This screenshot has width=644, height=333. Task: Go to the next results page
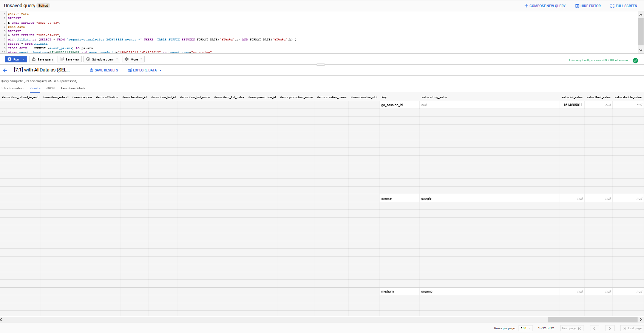609,328
